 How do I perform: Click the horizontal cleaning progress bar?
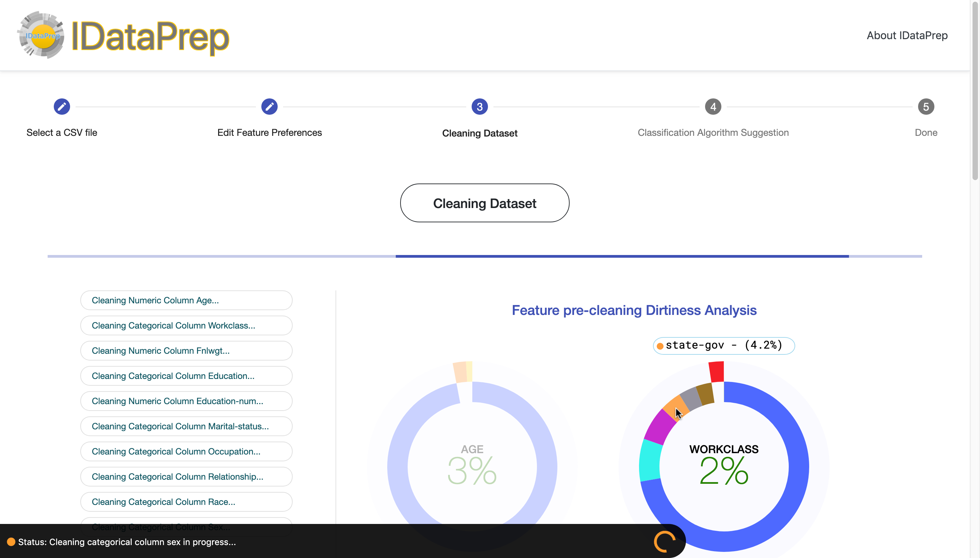(x=485, y=256)
